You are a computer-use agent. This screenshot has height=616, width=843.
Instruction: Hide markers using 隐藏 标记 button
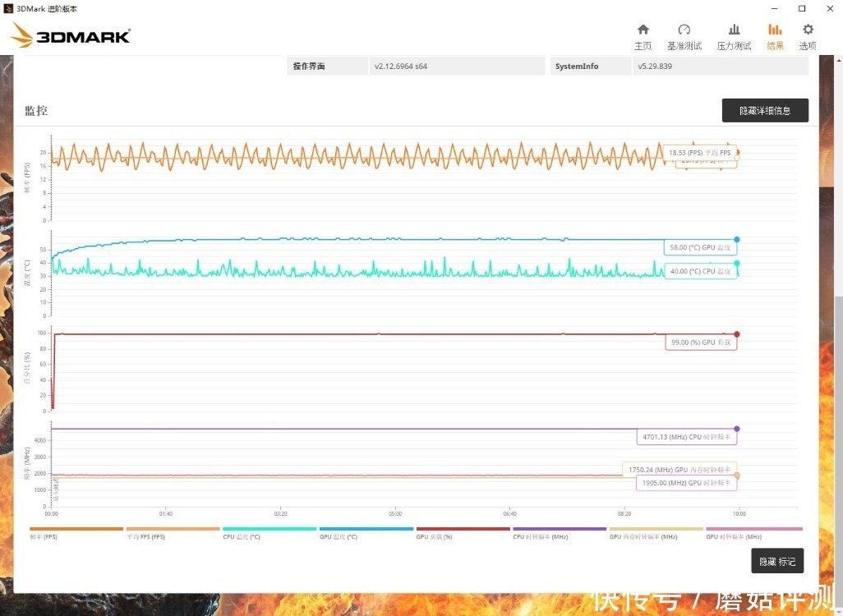pyautogui.click(x=777, y=561)
